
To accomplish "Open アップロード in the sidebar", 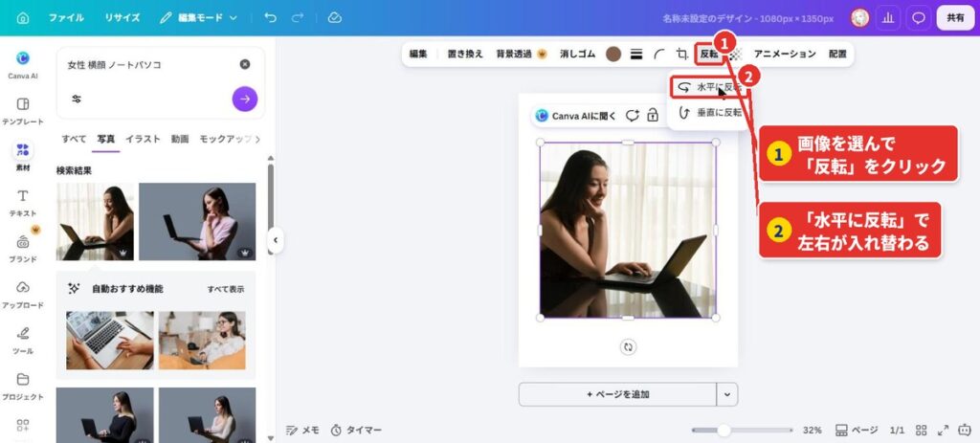I will (x=23, y=295).
